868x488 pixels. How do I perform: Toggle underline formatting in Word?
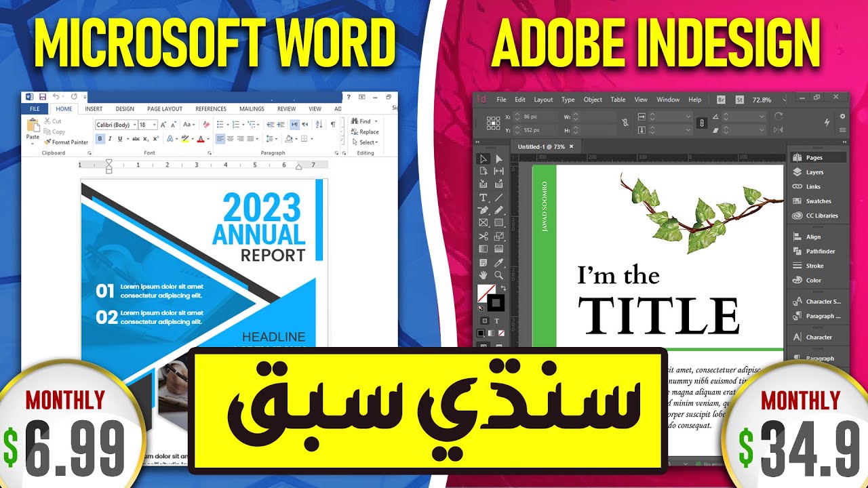pos(120,138)
